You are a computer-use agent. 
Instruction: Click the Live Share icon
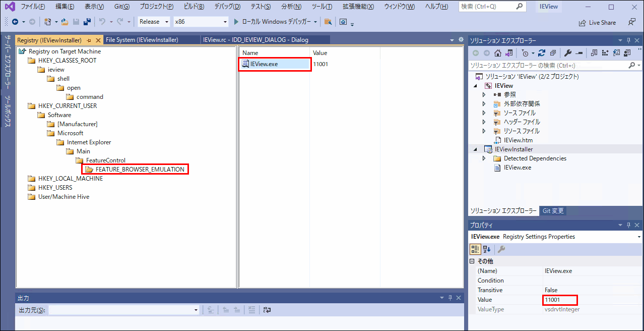583,23
